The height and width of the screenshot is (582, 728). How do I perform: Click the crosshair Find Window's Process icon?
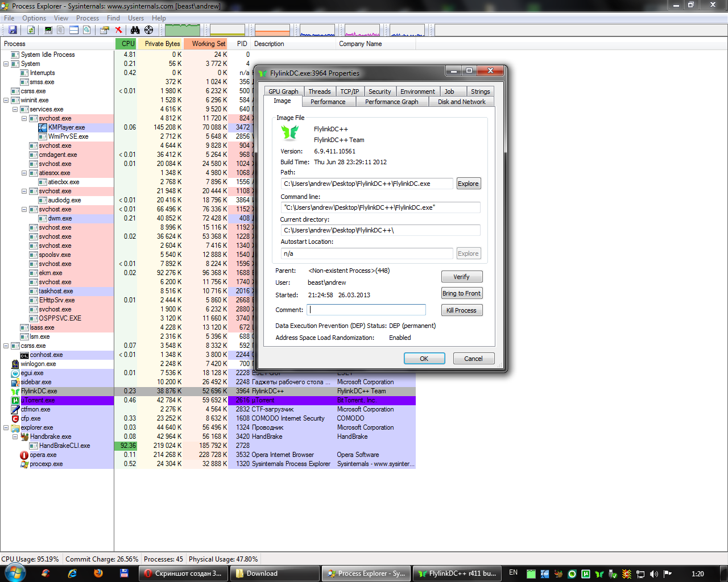coord(148,30)
